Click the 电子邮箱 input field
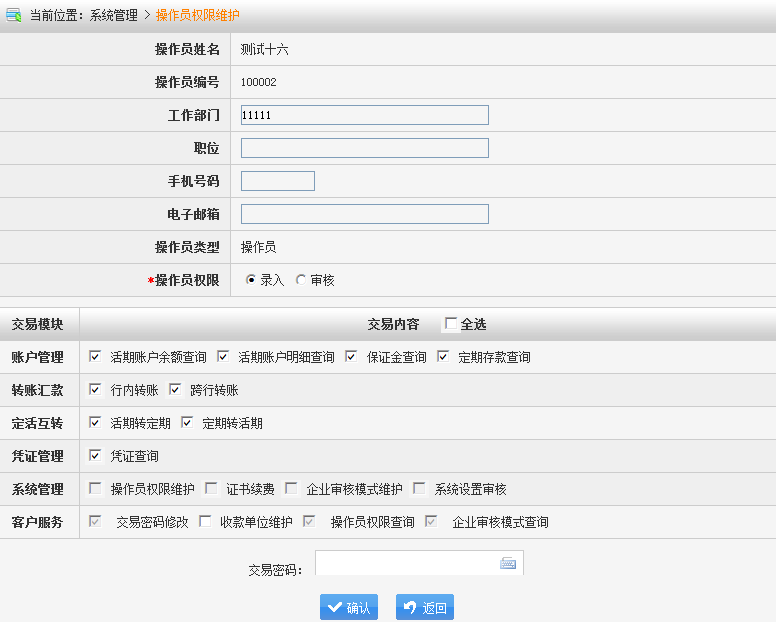Image resolution: width=777 pixels, height=623 pixels. pos(364,214)
